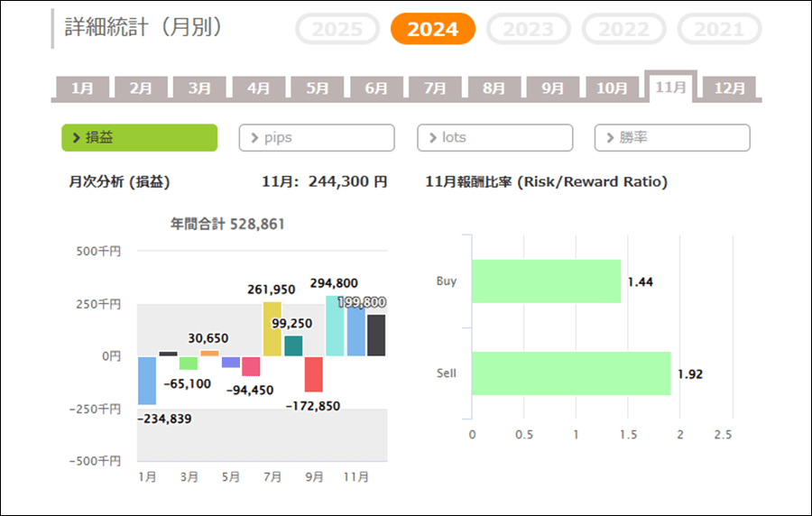This screenshot has height=516, width=812.
Task: Click the yellow July profit bar
Action: 272,329
